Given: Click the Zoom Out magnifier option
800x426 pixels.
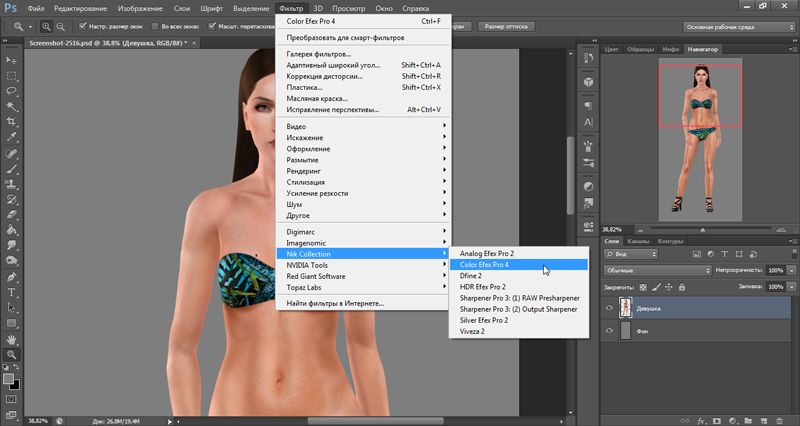Looking at the screenshot, I should (60, 27).
